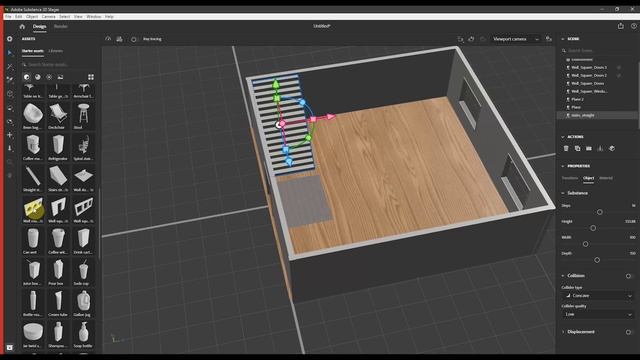Adjust the Height slider handle
Screen dimensions: 640x360
(x=593, y=228)
